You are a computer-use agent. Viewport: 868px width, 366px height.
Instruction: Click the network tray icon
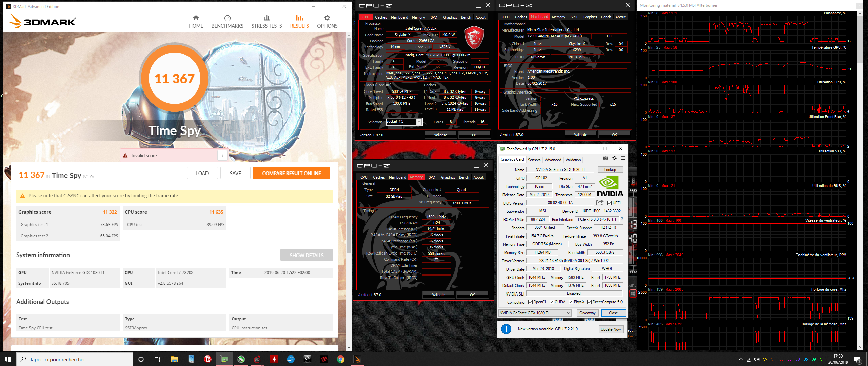point(749,359)
